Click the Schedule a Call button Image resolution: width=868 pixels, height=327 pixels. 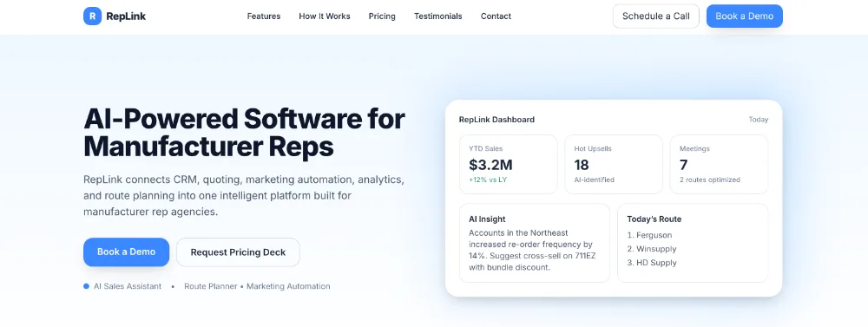coord(656,16)
